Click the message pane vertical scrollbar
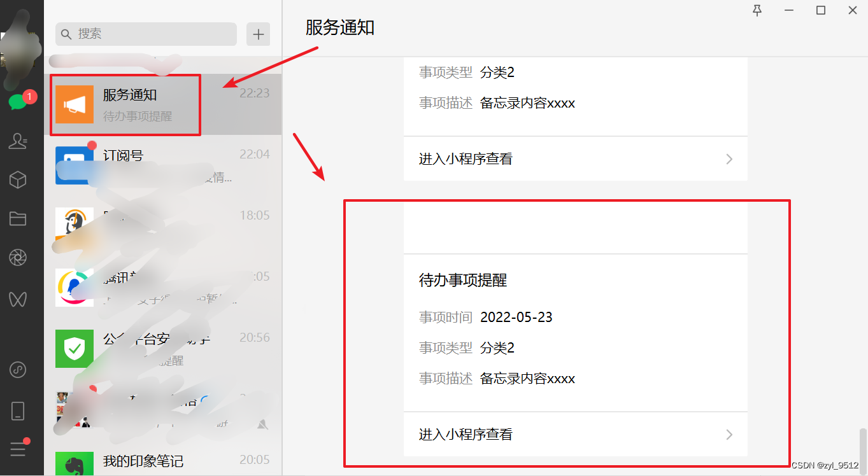Viewport: 868px width, 476px height. (863, 450)
